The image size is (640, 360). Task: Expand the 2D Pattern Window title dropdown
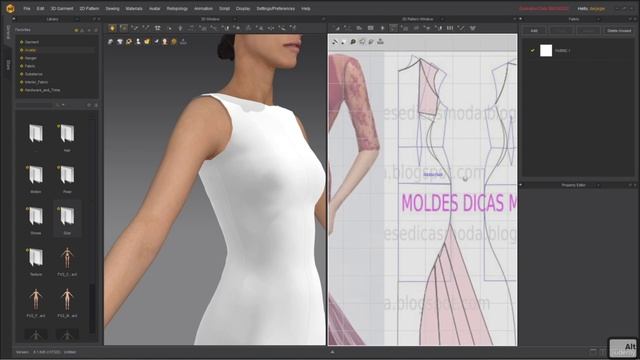[x=442, y=19]
